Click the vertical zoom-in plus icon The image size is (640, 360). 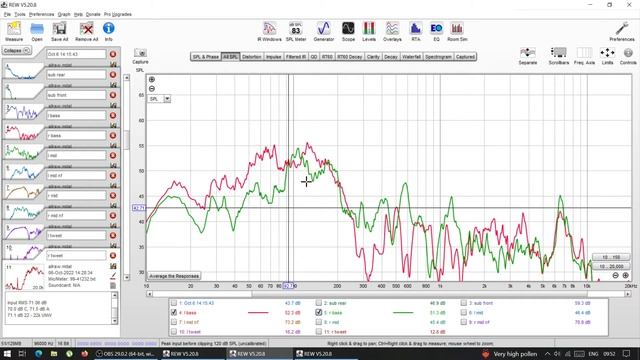[152, 79]
